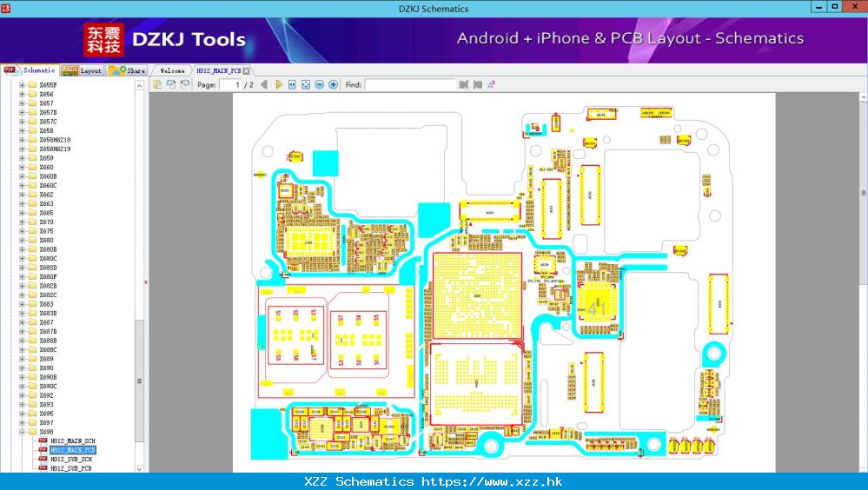Close the H812_MAIN_PCB tab

tap(247, 71)
